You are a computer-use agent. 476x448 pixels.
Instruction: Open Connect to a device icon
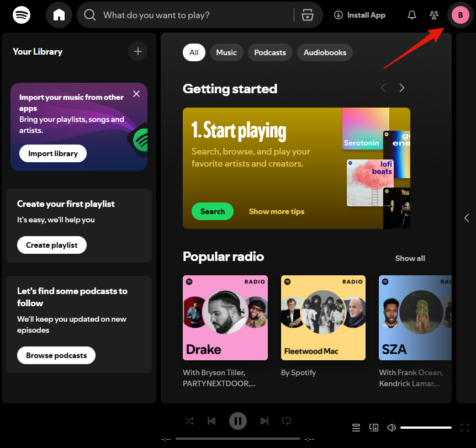coord(374,428)
